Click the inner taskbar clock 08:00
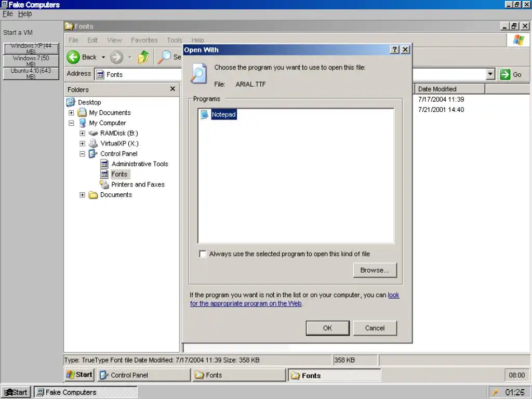This screenshot has height=399, width=532. [517, 375]
